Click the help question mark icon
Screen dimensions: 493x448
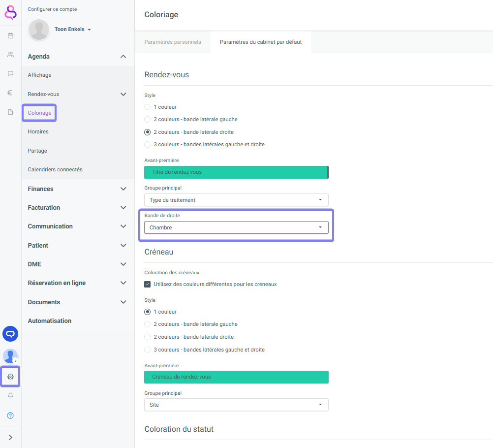click(10, 416)
